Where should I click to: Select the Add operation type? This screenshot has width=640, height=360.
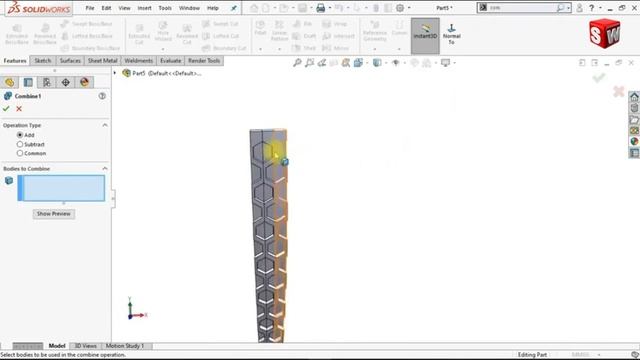tap(20, 135)
